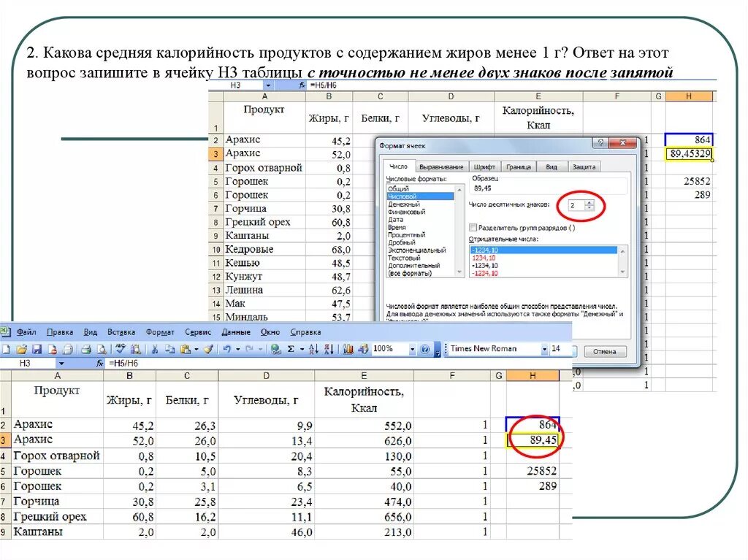Click the Insert Hyperlink globe icon

click(x=275, y=349)
